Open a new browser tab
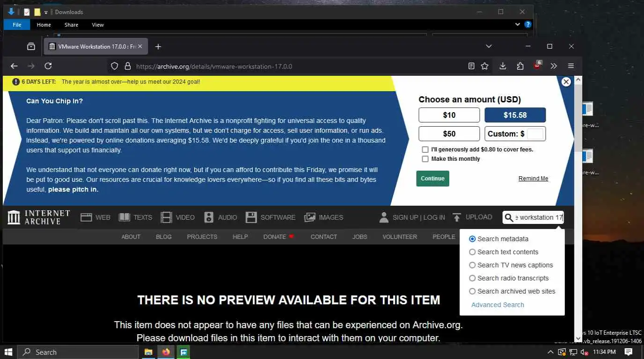 point(158,46)
